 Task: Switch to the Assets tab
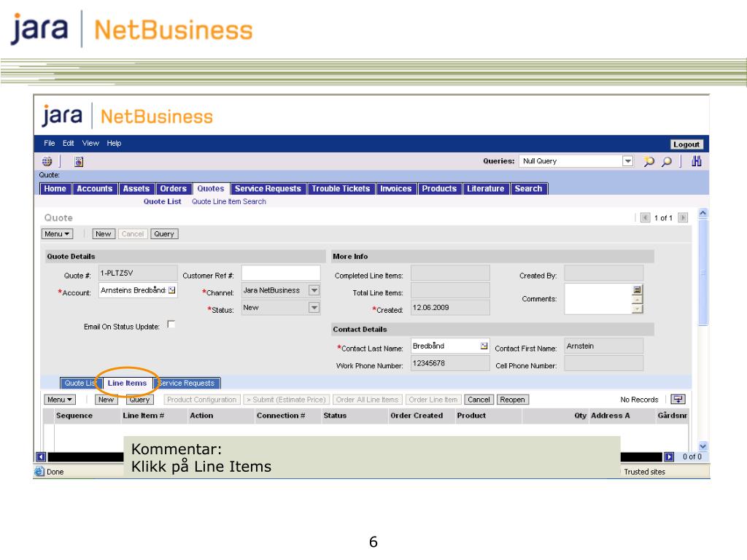(x=136, y=189)
